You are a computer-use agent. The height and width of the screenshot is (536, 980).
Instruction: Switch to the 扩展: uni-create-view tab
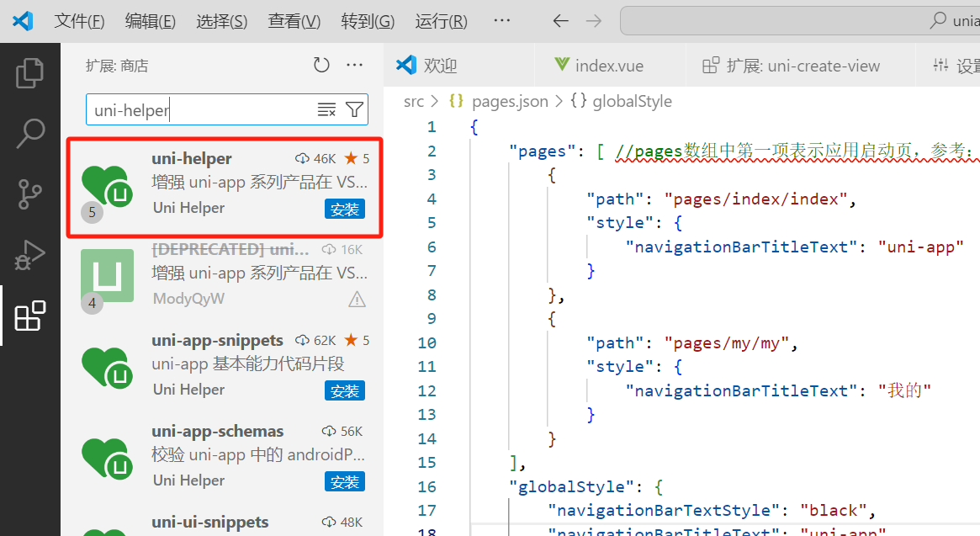tap(800, 65)
